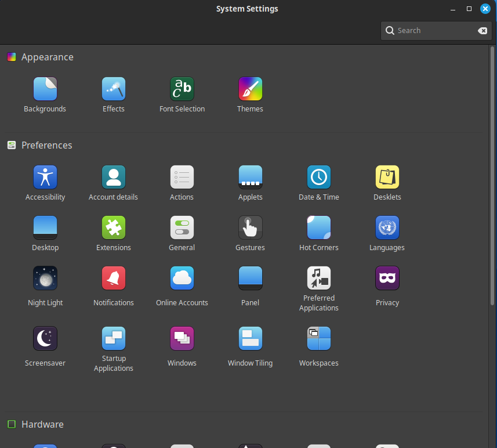Open Desktop preferences icon

pyautogui.click(x=45, y=227)
